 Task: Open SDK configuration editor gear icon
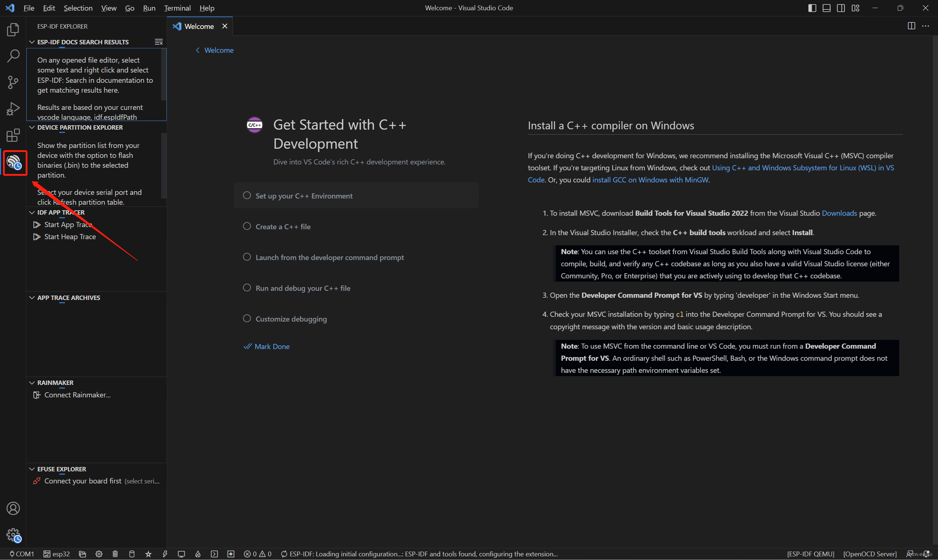[x=99, y=554]
